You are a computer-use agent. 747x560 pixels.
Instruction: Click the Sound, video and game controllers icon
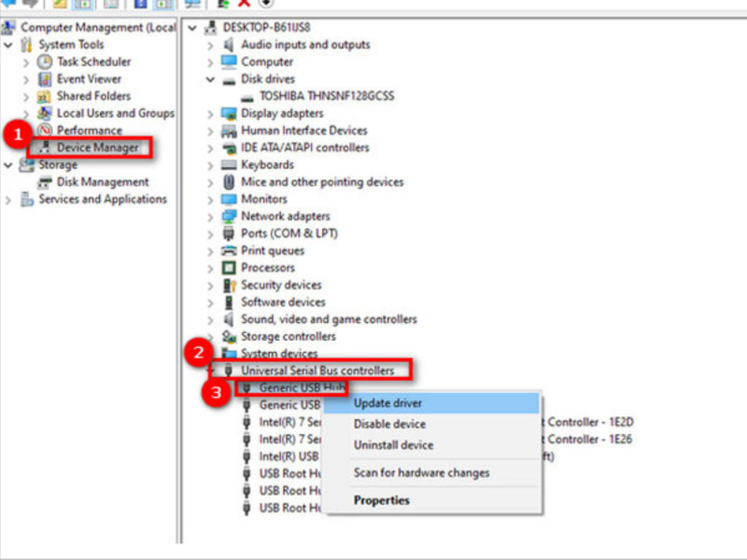[229, 319]
